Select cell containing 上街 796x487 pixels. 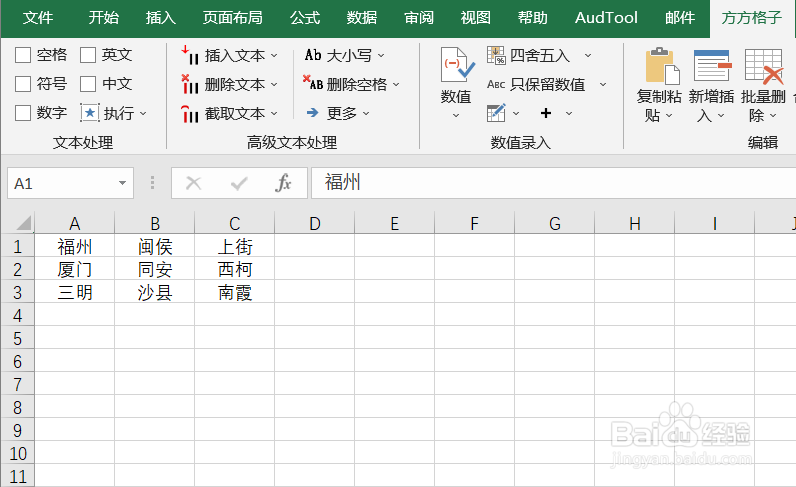235,246
